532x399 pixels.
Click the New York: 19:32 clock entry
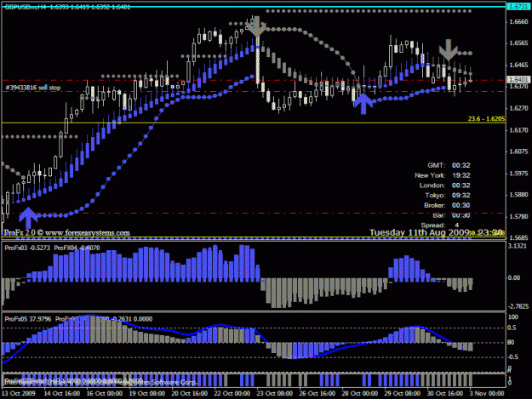tap(443, 175)
